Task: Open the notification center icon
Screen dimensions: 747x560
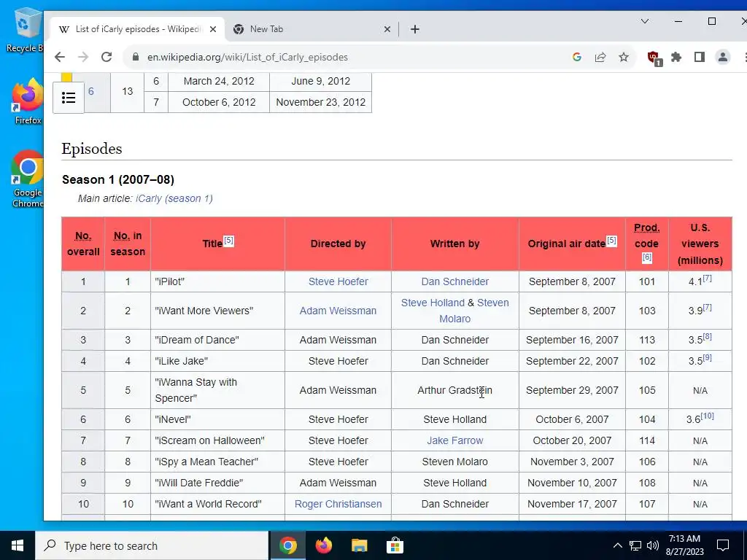Action: 723,545
